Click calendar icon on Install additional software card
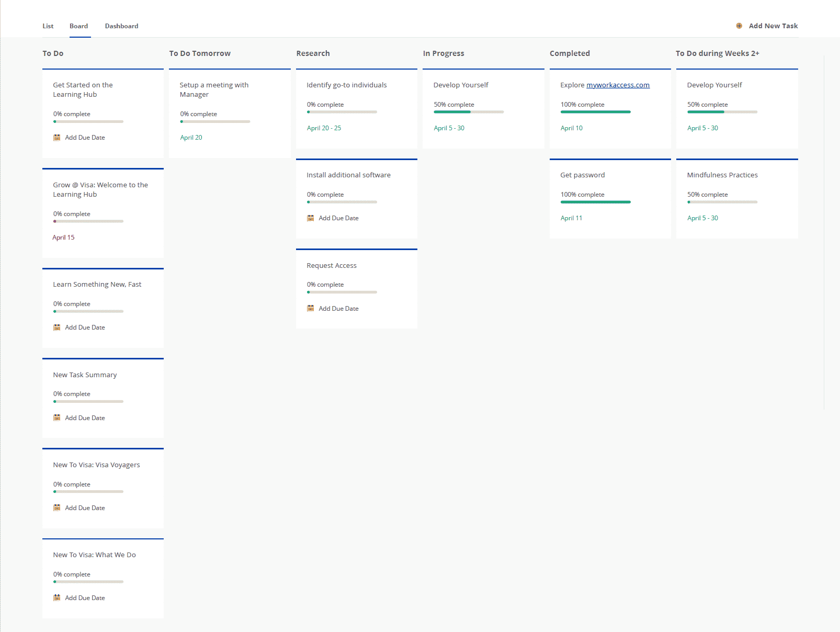The width and height of the screenshot is (840, 632). pos(311,218)
